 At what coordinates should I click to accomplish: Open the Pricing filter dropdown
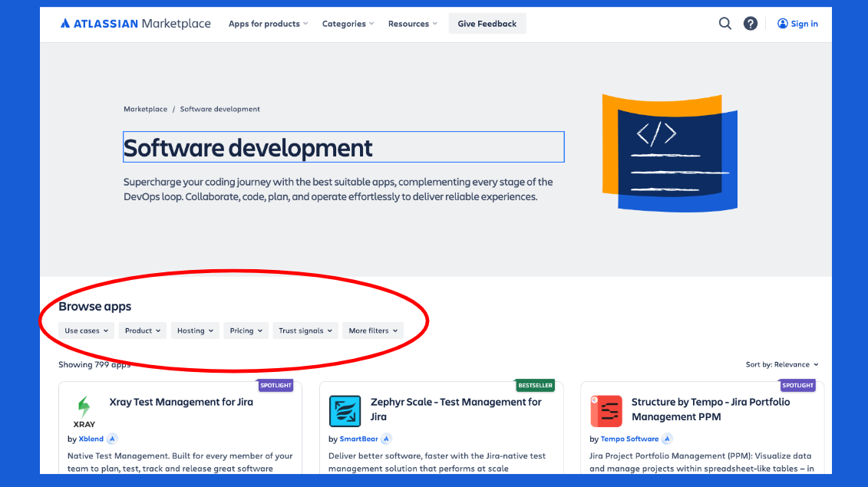click(246, 331)
